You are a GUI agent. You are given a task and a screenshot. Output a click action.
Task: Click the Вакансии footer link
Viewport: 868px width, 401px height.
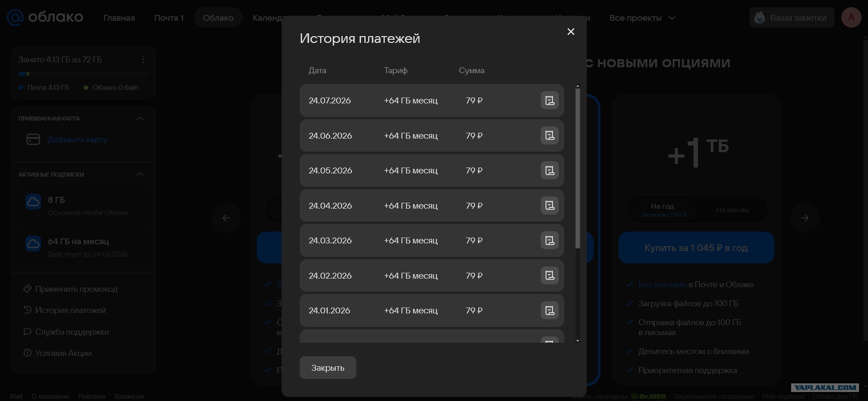[x=129, y=396]
